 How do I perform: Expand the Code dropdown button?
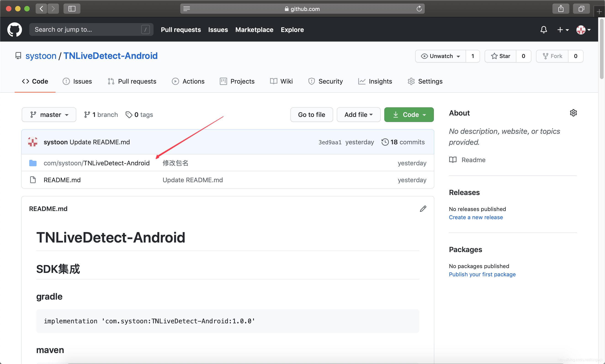point(408,114)
